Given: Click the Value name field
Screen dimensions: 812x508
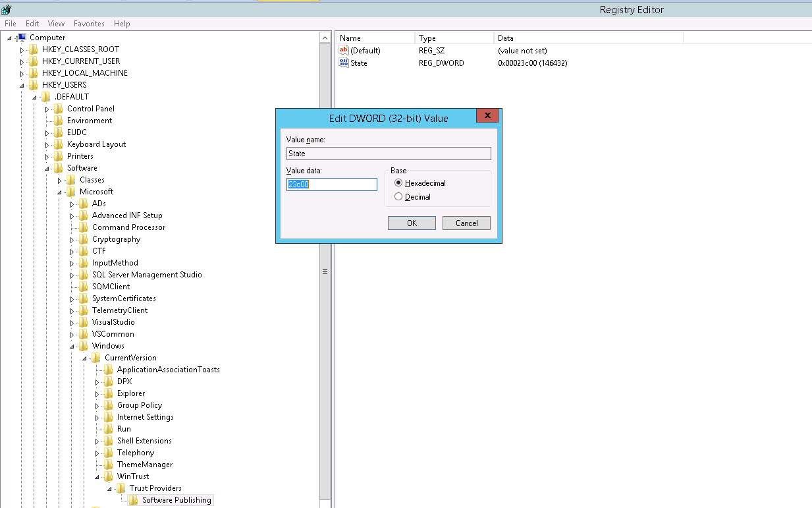Looking at the screenshot, I should [389, 154].
